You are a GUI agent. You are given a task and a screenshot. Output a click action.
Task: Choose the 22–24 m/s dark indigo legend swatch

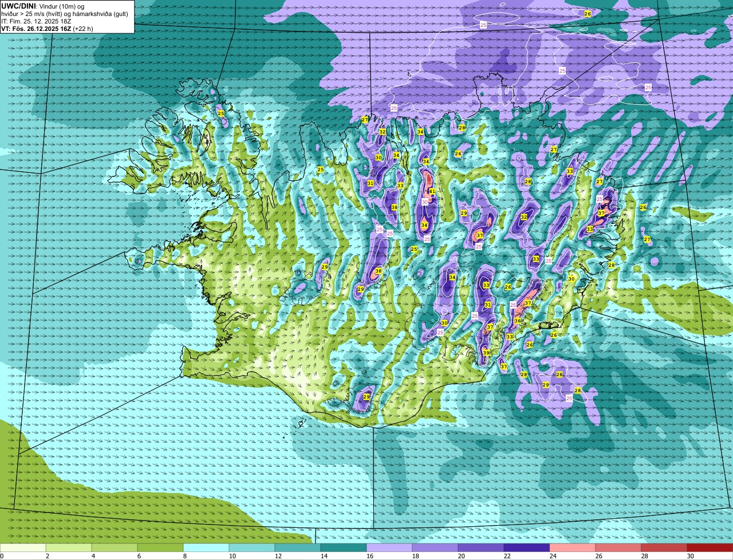(527, 548)
